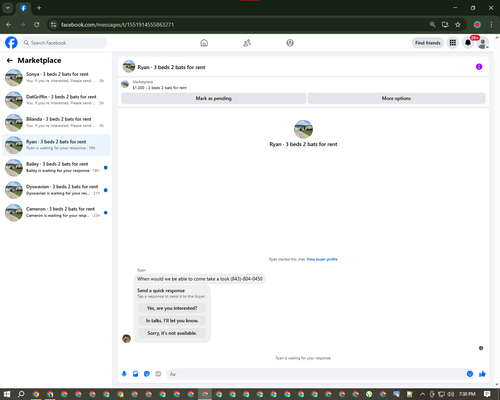Send a thumbs up like
The width and height of the screenshot is (500, 400).
482,374
